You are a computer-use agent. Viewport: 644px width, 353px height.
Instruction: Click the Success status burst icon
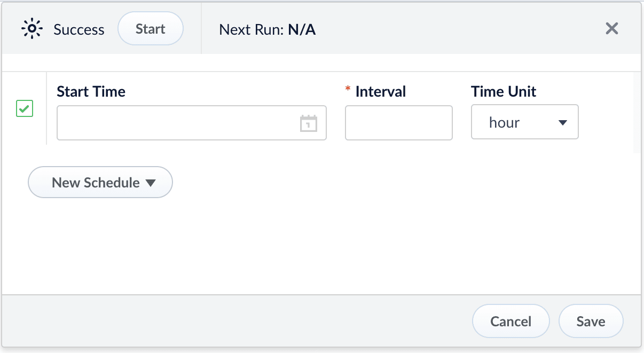32,29
